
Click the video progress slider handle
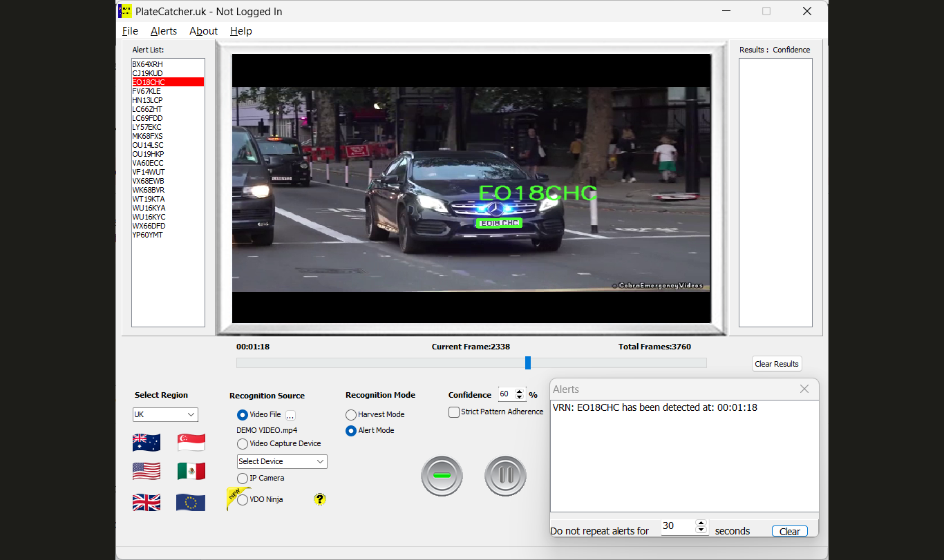pyautogui.click(x=528, y=363)
